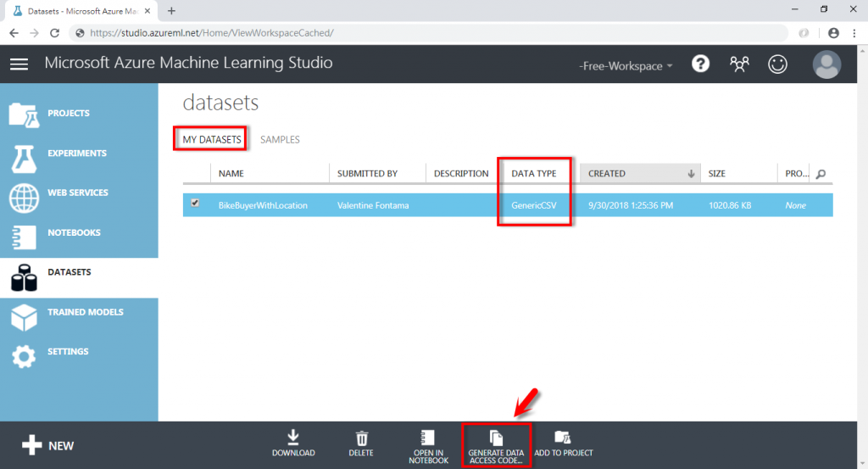868x469 pixels.
Task: Close the Datasets browser tab
Action: [x=147, y=10]
